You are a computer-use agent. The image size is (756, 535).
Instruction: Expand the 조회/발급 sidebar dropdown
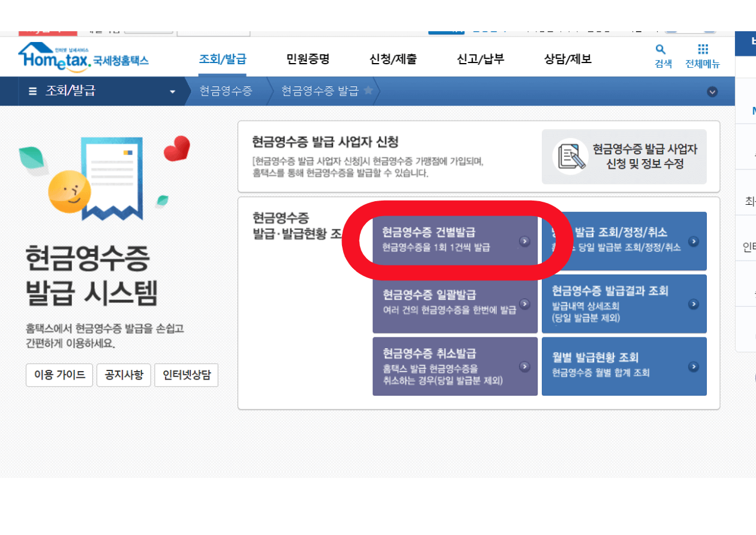pyautogui.click(x=173, y=91)
